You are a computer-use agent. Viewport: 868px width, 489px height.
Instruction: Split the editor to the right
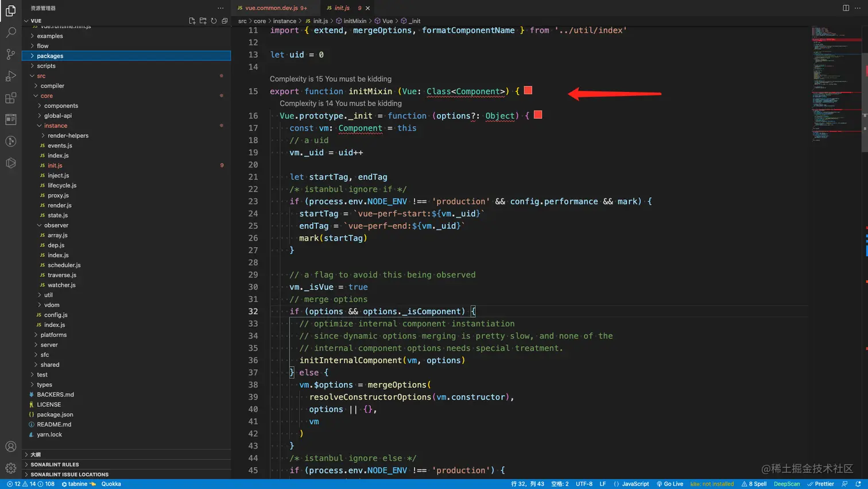pos(846,8)
